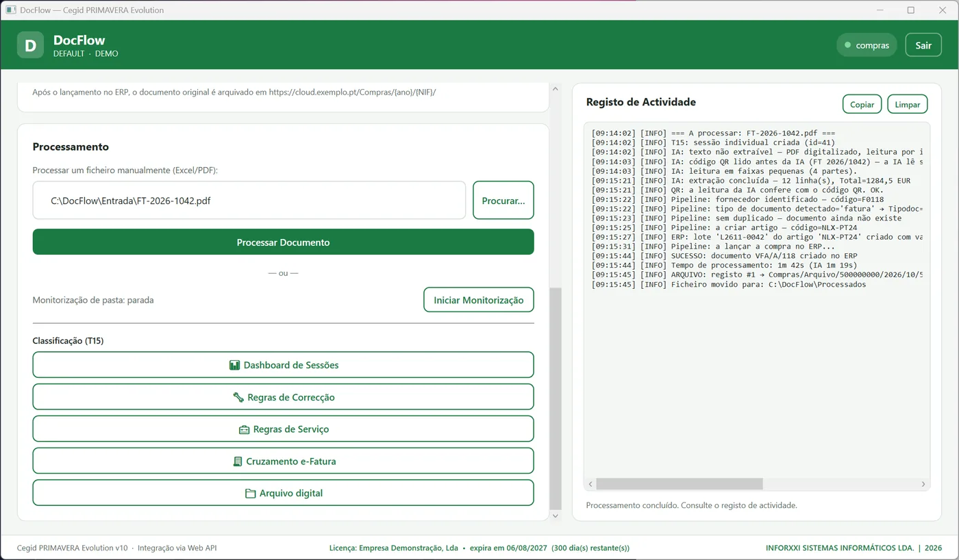
Task: Click the Processar Documento button
Action: click(x=283, y=242)
